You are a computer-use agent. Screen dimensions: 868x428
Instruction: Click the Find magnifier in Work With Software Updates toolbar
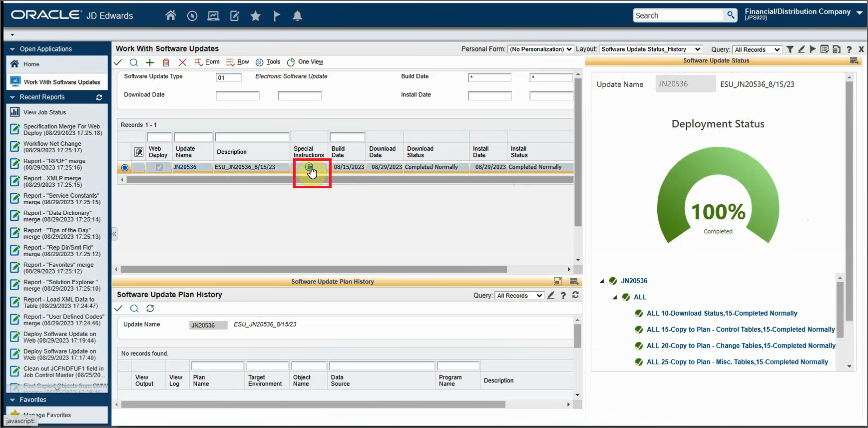point(134,62)
